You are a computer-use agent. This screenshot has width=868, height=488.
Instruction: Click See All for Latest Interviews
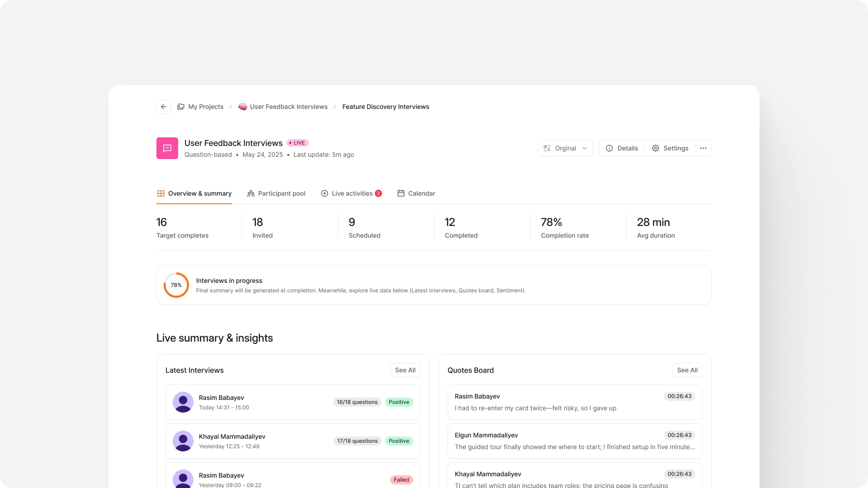coord(405,370)
